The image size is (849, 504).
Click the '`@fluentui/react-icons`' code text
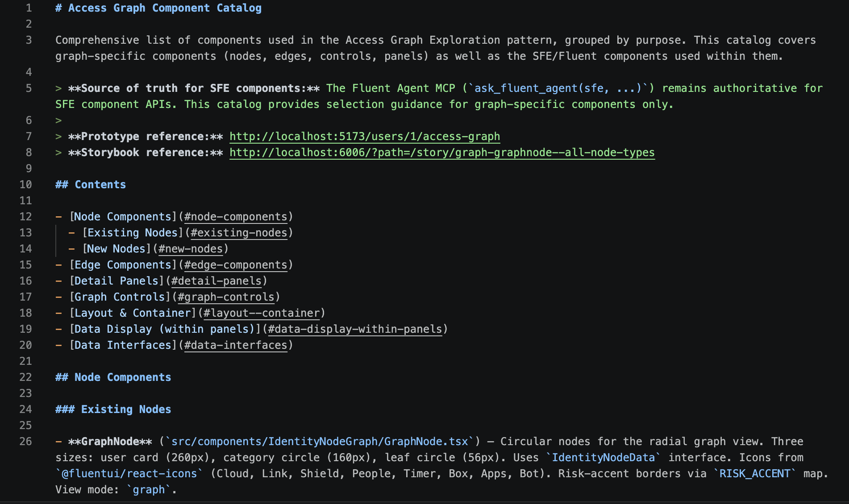point(129,474)
